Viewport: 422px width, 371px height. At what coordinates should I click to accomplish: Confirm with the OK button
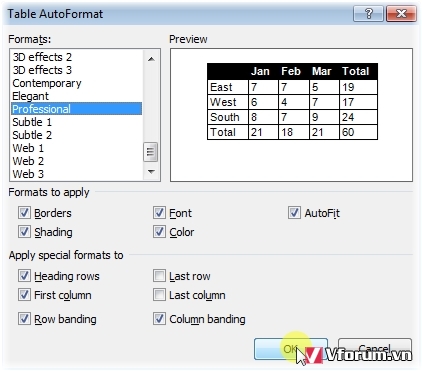pos(291,349)
